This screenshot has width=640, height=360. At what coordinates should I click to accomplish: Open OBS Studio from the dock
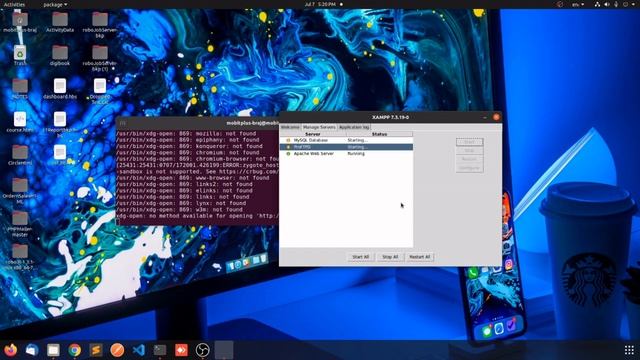point(202,350)
